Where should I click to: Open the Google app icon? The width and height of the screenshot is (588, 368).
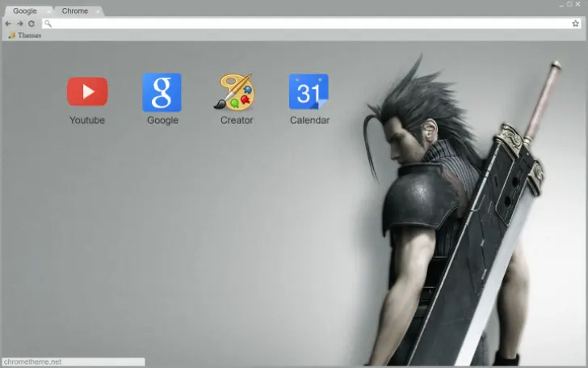tap(162, 92)
